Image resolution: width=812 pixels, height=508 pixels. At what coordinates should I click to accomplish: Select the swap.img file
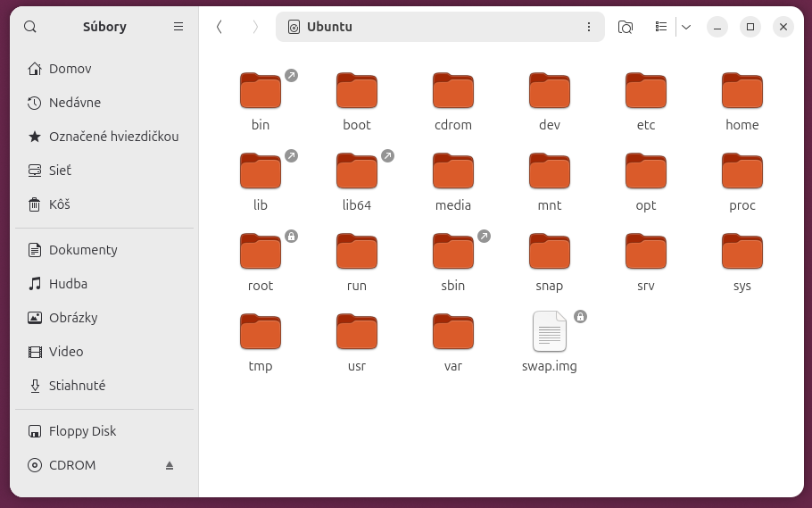coord(550,332)
